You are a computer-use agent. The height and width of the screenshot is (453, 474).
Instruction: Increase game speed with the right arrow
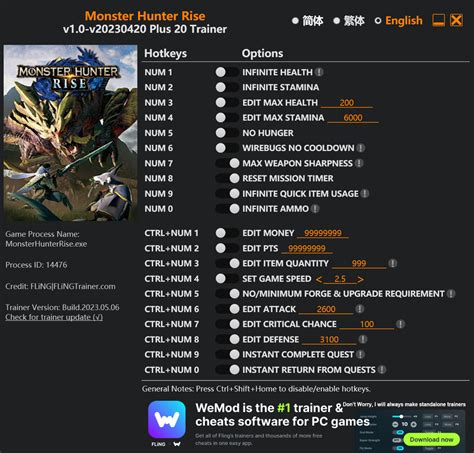360,279
